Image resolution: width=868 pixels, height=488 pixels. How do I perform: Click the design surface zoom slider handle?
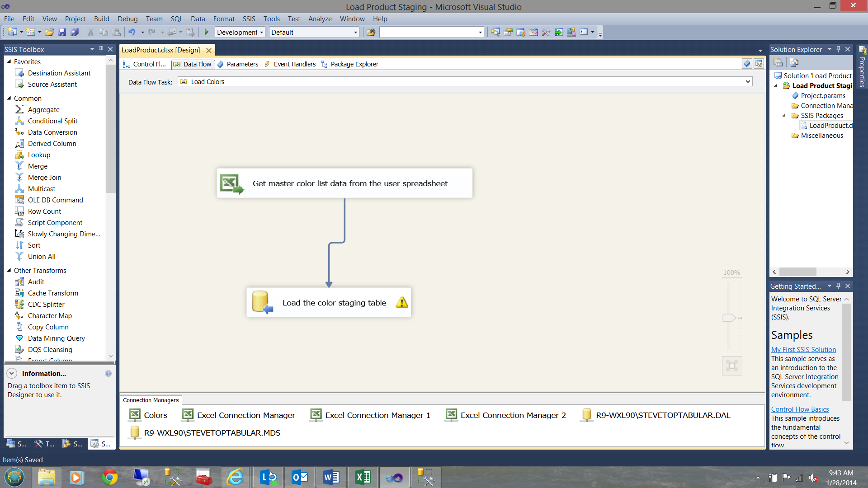pyautogui.click(x=729, y=318)
